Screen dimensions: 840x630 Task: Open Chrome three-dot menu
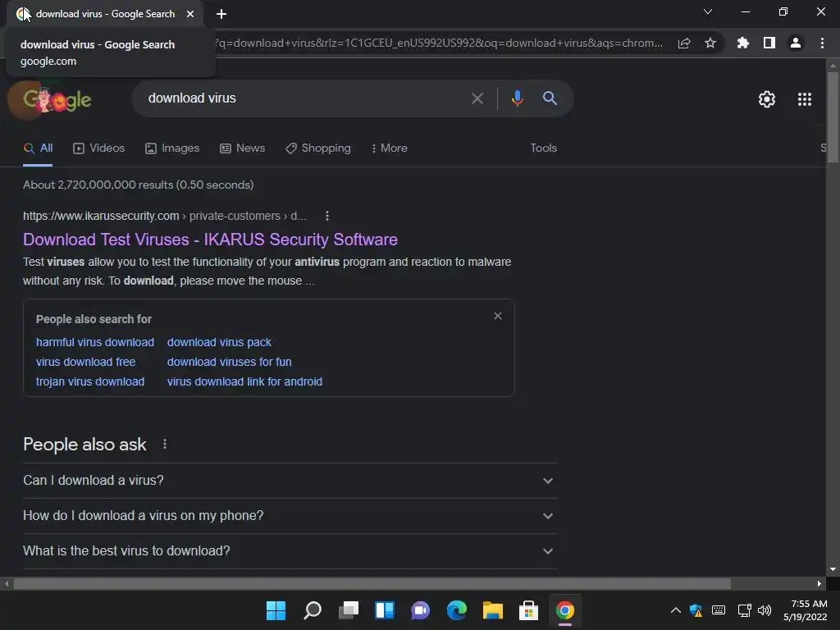[822, 43]
